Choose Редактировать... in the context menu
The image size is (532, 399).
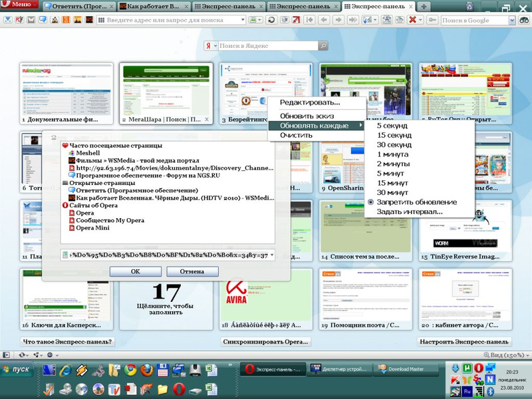[310, 102]
